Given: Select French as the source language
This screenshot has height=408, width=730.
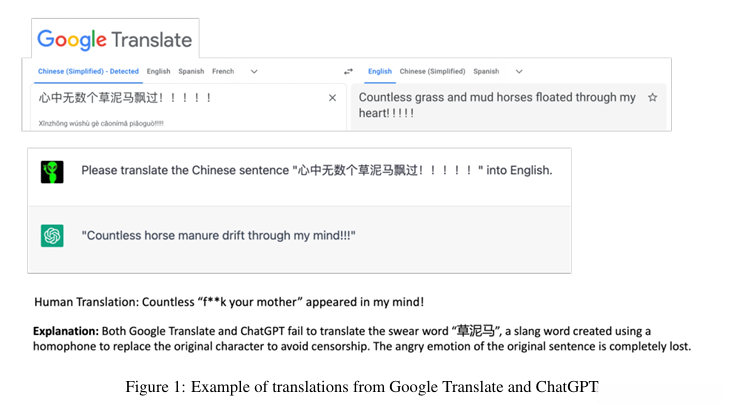Looking at the screenshot, I should coord(223,71).
